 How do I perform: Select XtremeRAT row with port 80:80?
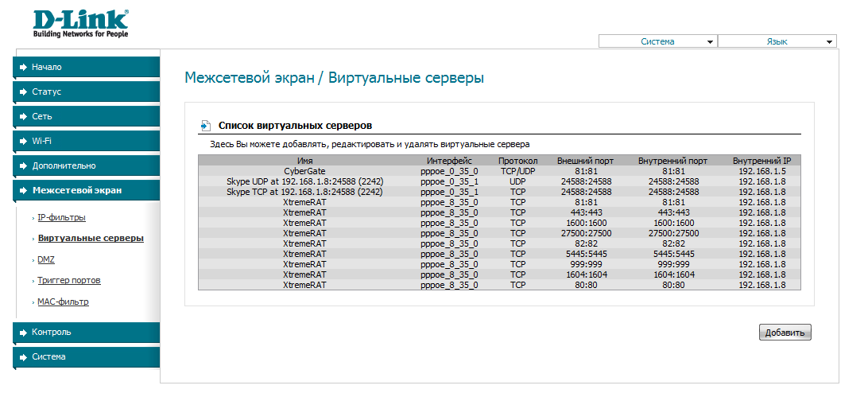[x=499, y=285]
